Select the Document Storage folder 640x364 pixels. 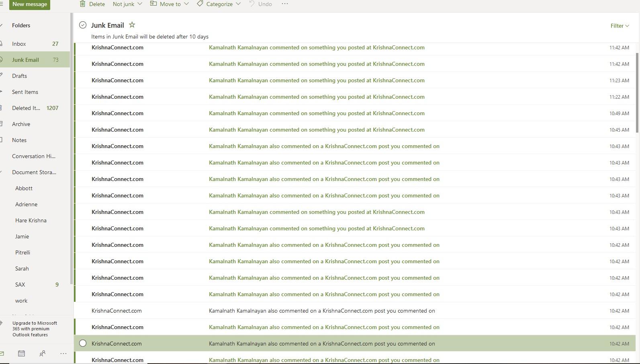click(x=35, y=172)
